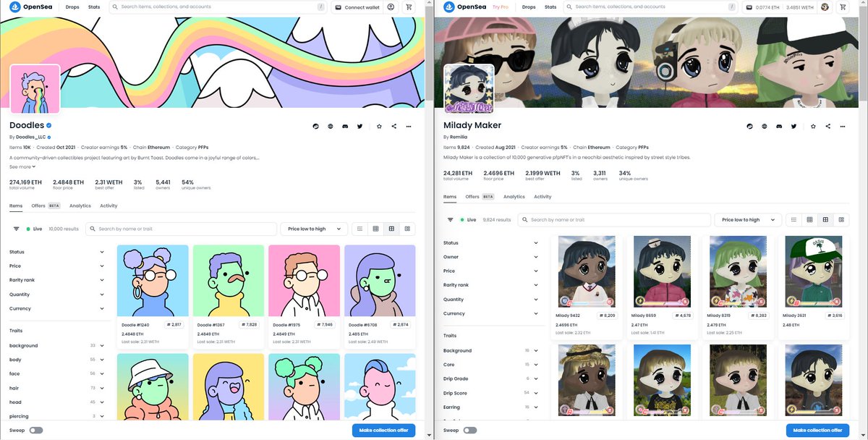Click Connect wallet button
Viewport: 868px width, 440px height.
[357, 7]
